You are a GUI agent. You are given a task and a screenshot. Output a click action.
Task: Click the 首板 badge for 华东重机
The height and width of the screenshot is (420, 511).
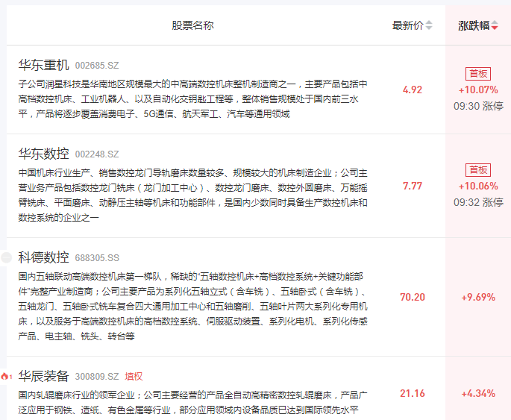(x=478, y=74)
